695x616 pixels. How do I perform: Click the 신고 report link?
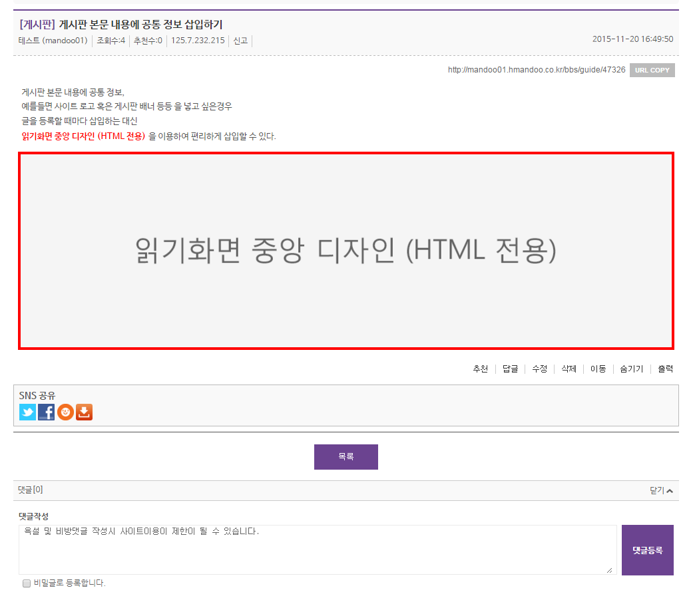pyautogui.click(x=240, y=41)
